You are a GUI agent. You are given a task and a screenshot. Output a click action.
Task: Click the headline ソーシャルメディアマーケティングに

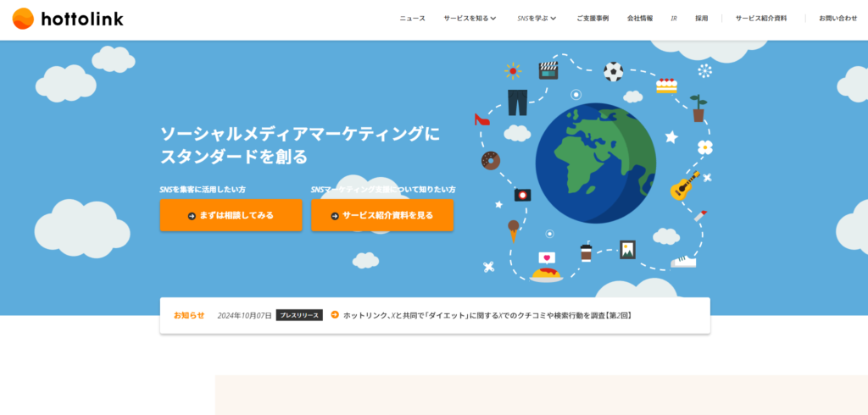pyautogui.click(x=300, y=134)
